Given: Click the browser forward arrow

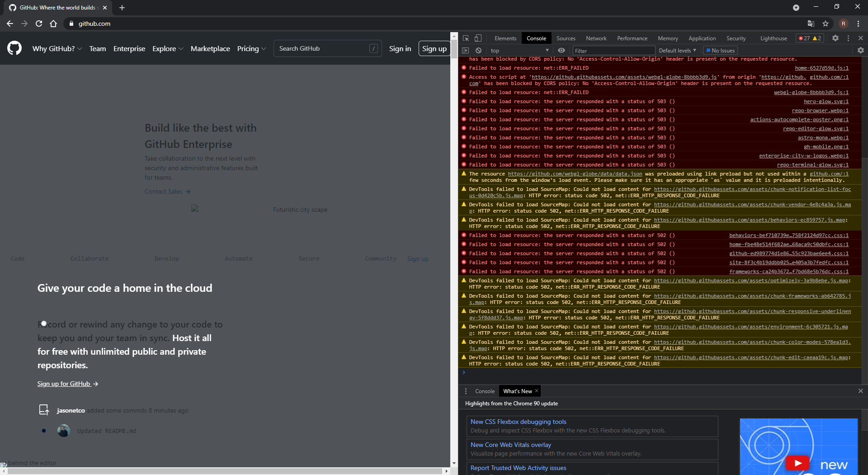Looking at the screenshot, I should click(x=24, y=24).
